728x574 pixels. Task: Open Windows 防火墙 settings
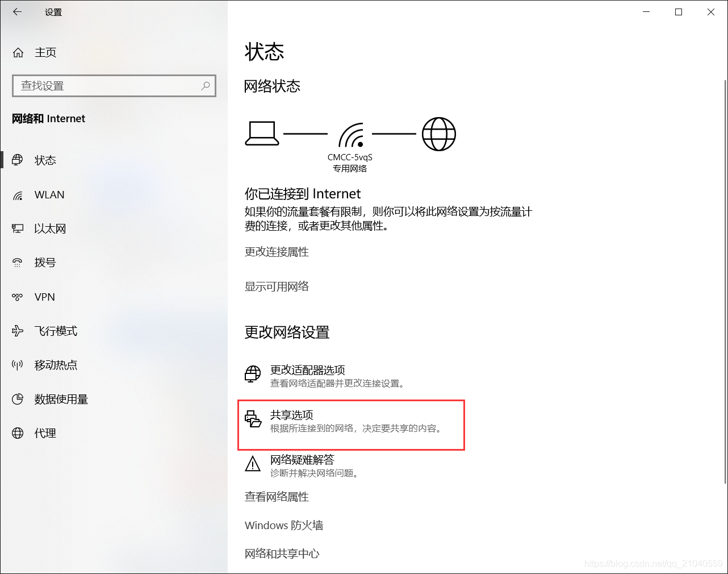[x=283, y=525]
